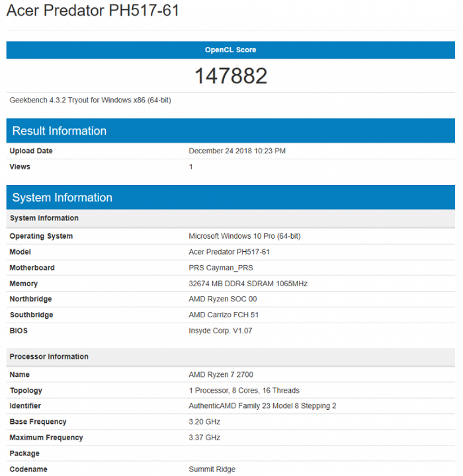Select the maximum frequency value 3.37 GHz
463x476 pixels.
click(204, 438)
